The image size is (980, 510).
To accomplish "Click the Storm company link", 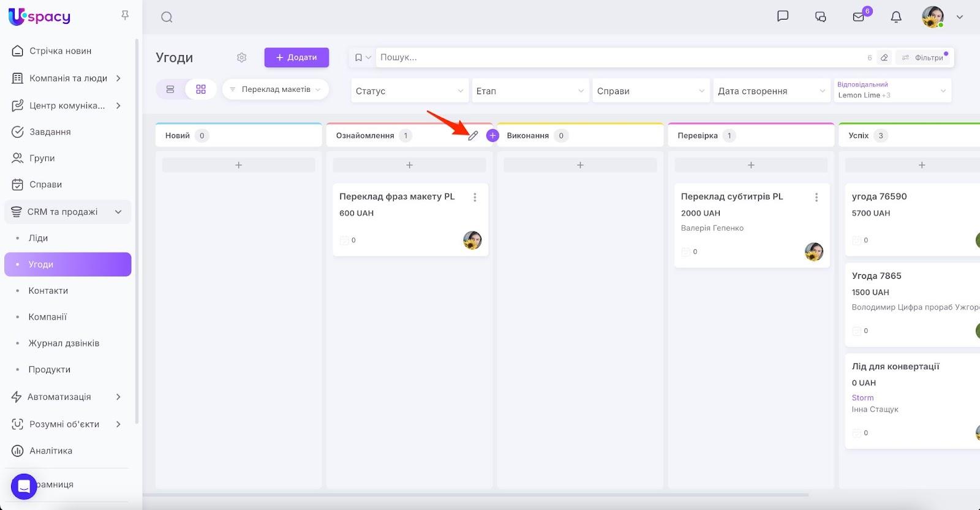I will [x=862, y=398].
